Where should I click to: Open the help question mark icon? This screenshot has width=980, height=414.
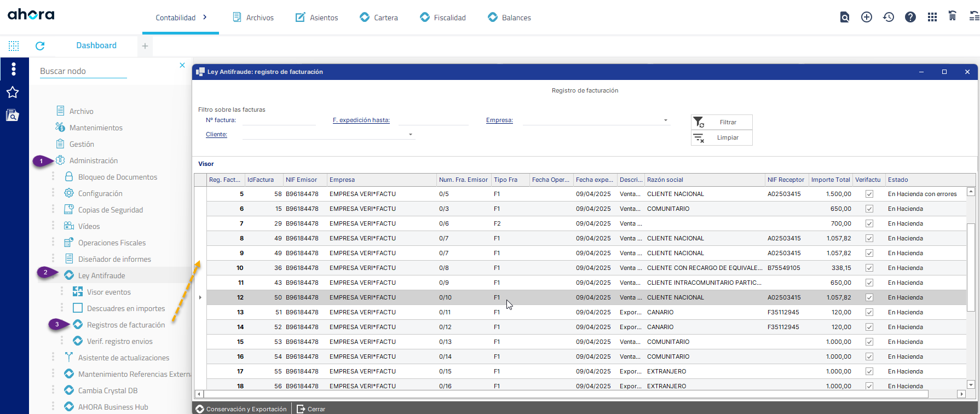910,18
